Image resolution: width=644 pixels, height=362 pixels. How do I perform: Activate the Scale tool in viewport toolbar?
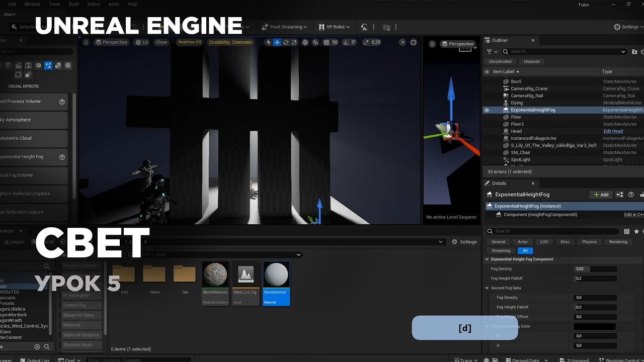[294, 42]
